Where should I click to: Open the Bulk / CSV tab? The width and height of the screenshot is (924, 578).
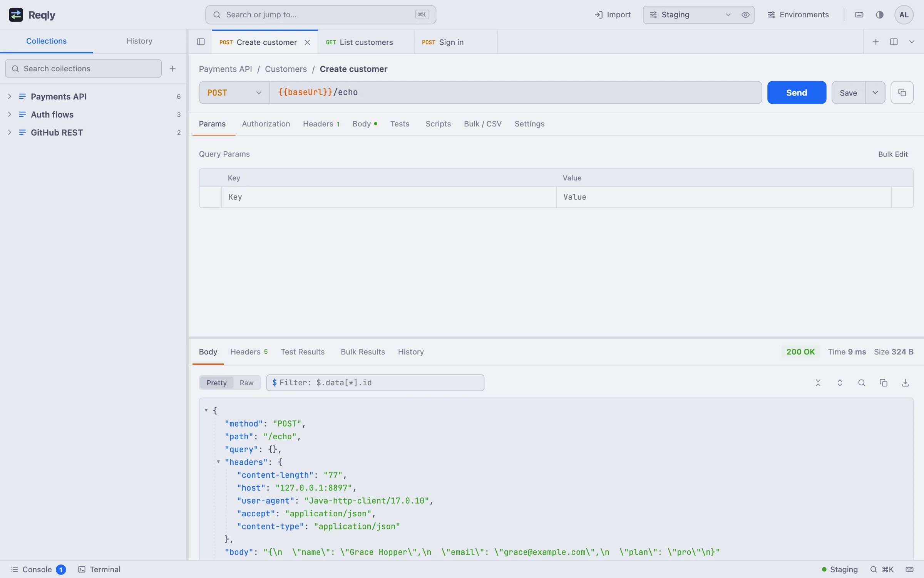pos(482,124)
